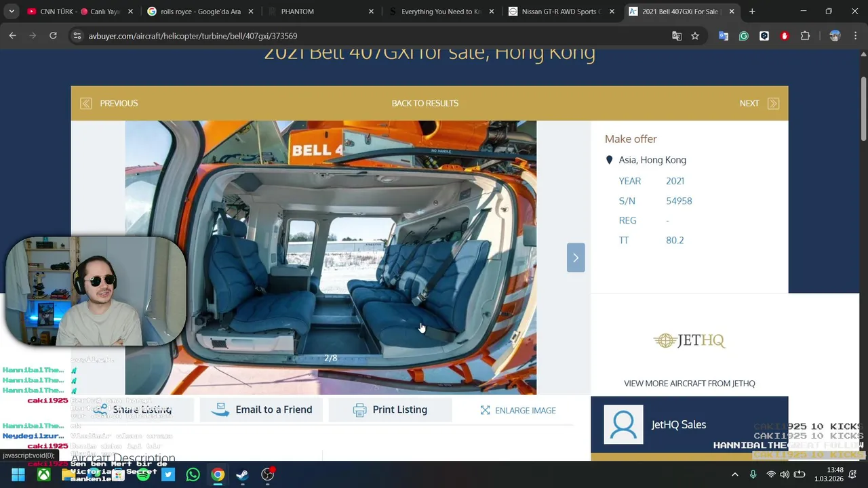Click the microphone tray icon
Screen dimensions: 868x488
(753, 474)
